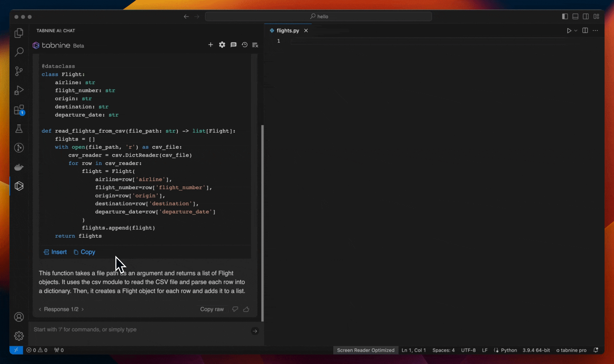614x364 pixels.
Task: View Tabnine chat history
Action: (x=245, y=45)
